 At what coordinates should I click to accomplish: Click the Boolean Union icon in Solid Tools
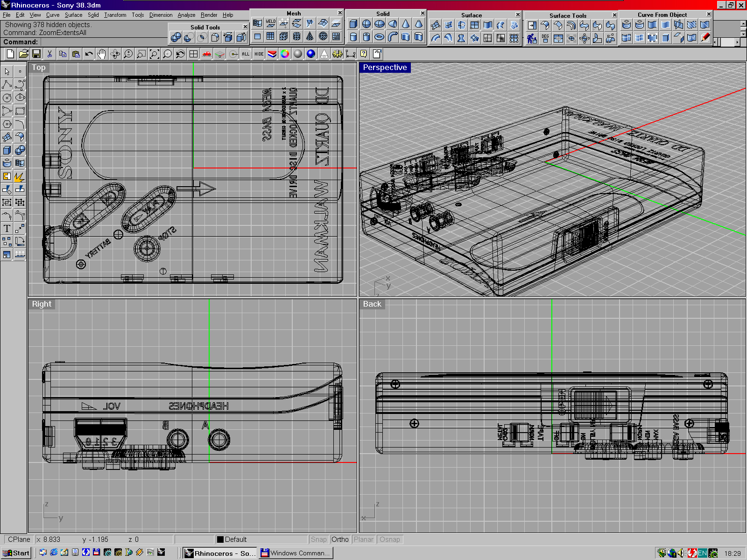[x=176, y=37]
